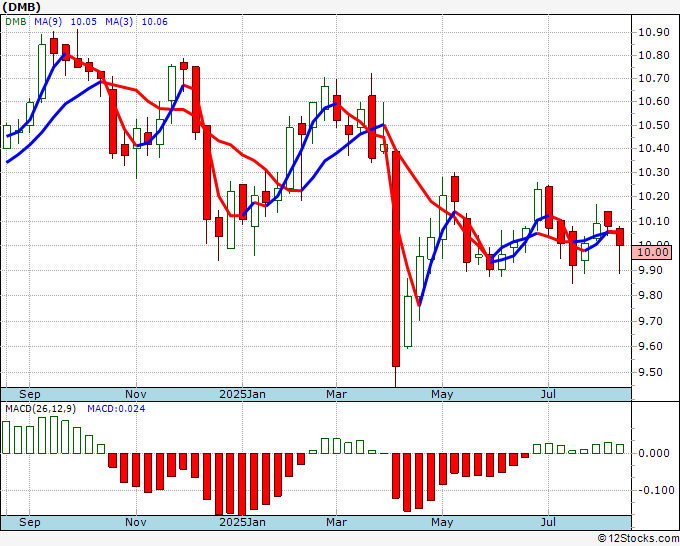Click the 9.50 price axis label

click(x=651, y=373)
